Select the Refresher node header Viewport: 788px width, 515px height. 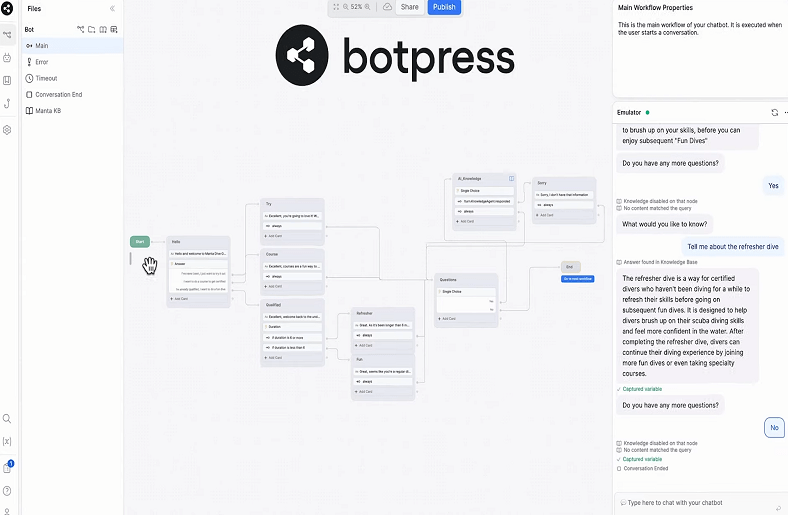coord(383,314)
